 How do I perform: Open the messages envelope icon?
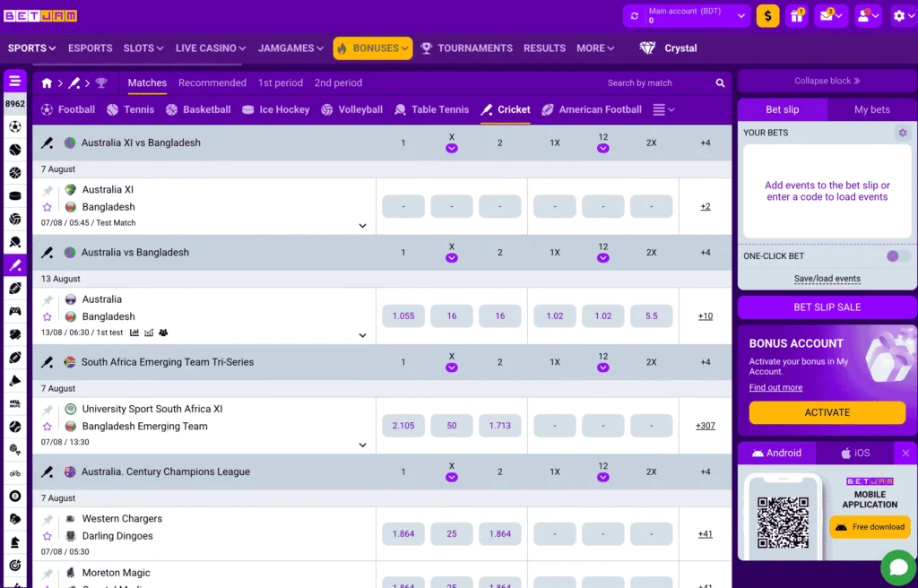831,16
